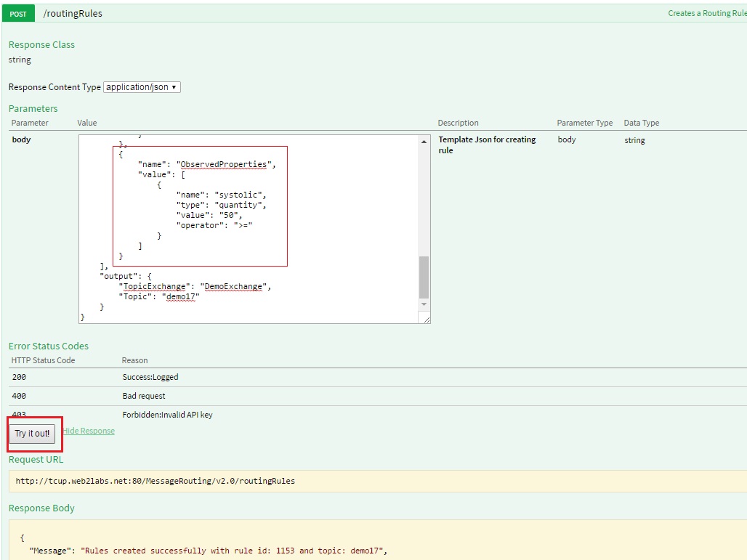747x560 pixels.
Task: Click the Request URL text value
Action: click(156, 481)
